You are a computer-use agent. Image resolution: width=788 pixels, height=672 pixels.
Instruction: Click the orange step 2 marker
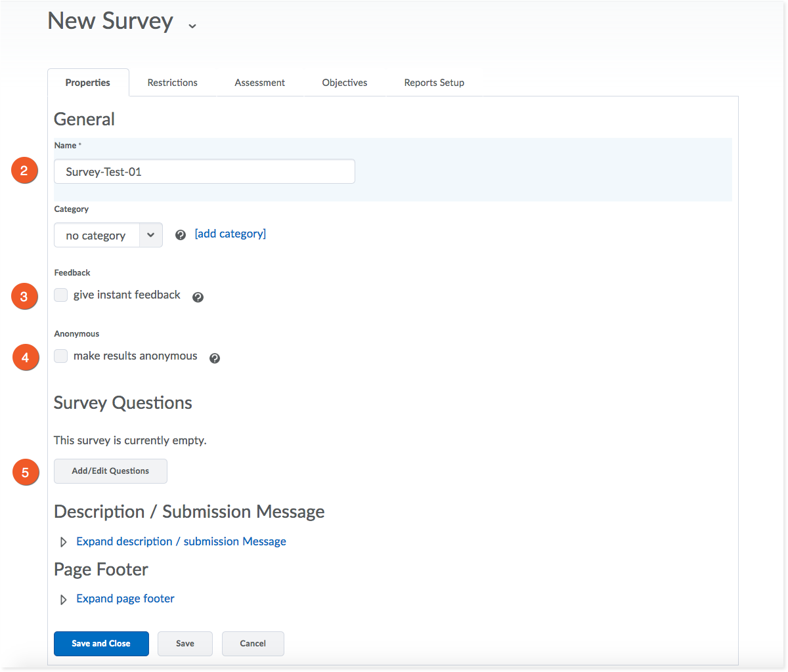pyautogui.click(x=24, y=172)
